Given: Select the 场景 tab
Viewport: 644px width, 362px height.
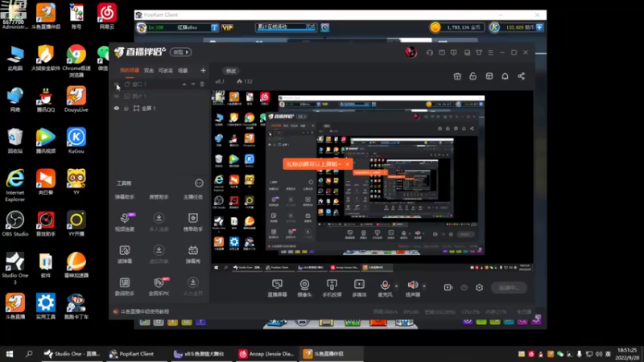Looking at the screenshot, I should [183, 71].
